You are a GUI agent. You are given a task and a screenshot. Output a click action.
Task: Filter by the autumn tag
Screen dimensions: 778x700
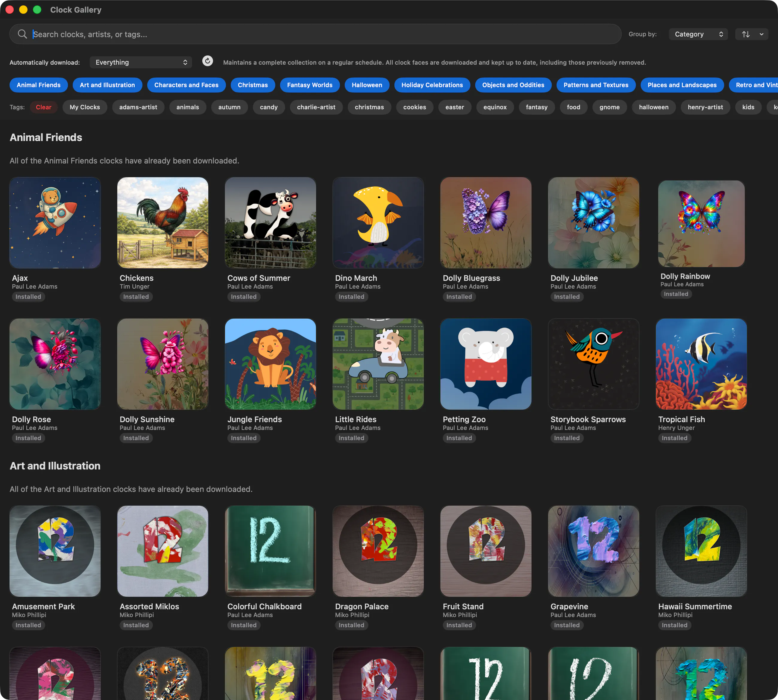point(230,107)
